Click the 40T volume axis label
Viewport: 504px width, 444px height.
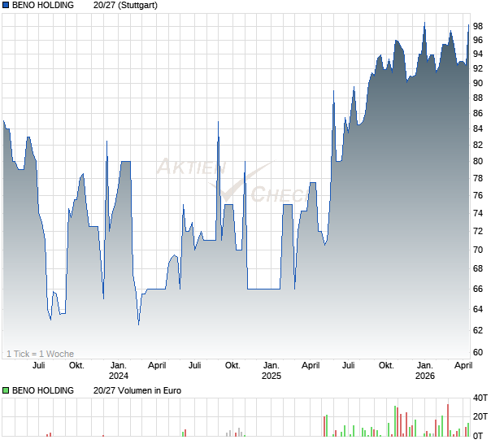click(x=480, y=398)
